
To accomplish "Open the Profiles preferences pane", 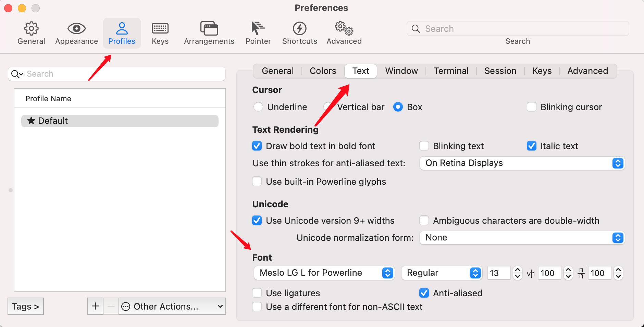I will point(122,33).
